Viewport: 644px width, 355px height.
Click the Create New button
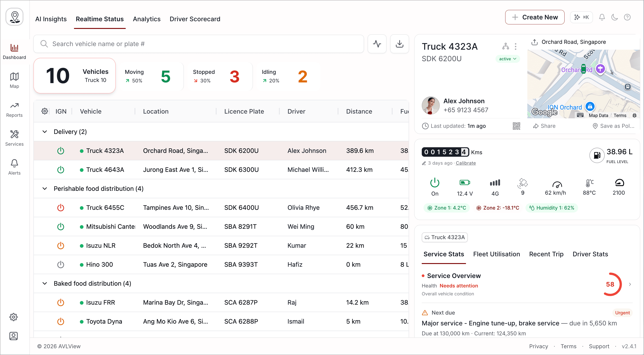(x=535, y=17)
